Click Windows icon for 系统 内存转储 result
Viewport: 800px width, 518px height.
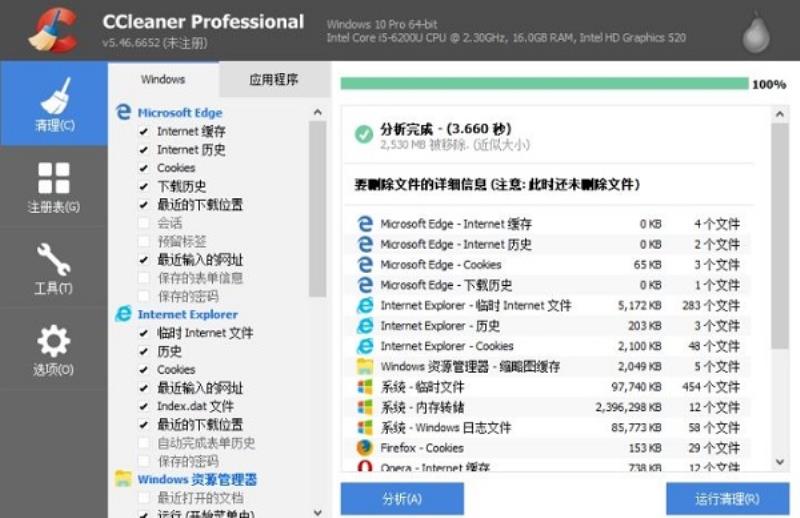tap(365, 407)
